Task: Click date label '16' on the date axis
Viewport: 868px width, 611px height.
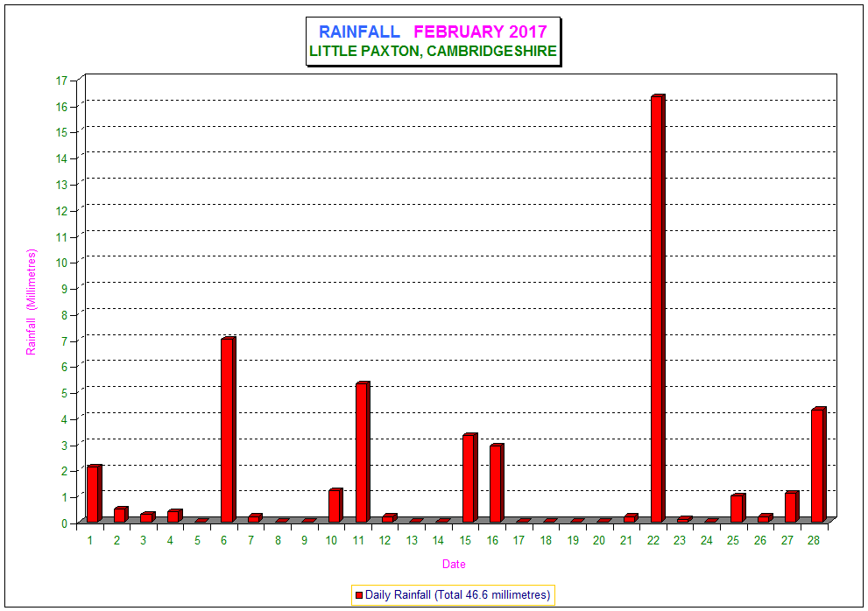Action: pyautogui.click(x=492, y=541)
